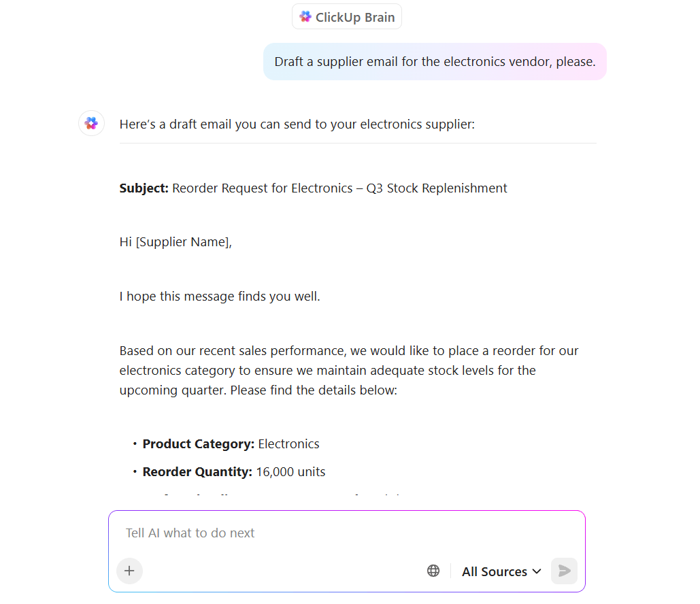This screenshot has width=700, height=604.
Task: Click the AI avatar icon beside the response
Action: click(91, 124)
